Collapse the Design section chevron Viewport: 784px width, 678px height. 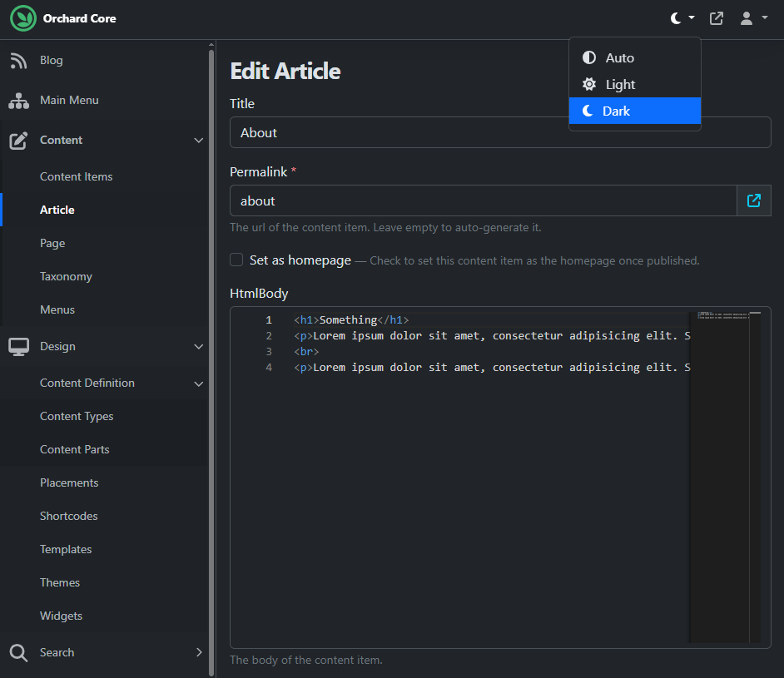coord(199,347)
